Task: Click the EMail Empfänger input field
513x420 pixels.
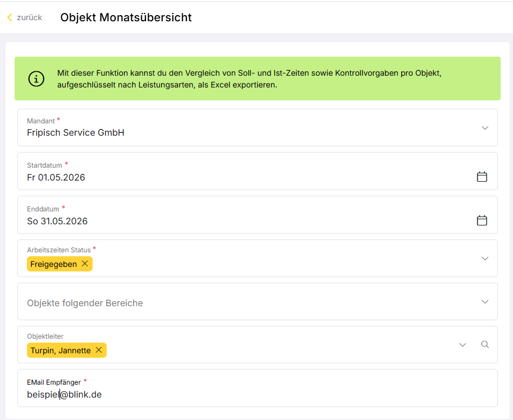Action: (258, 388)
